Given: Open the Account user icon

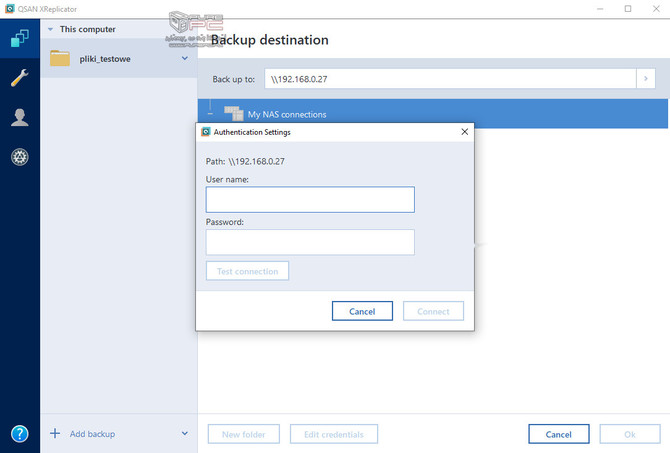Looking at the screenshot, I should (x=20, y=118).
